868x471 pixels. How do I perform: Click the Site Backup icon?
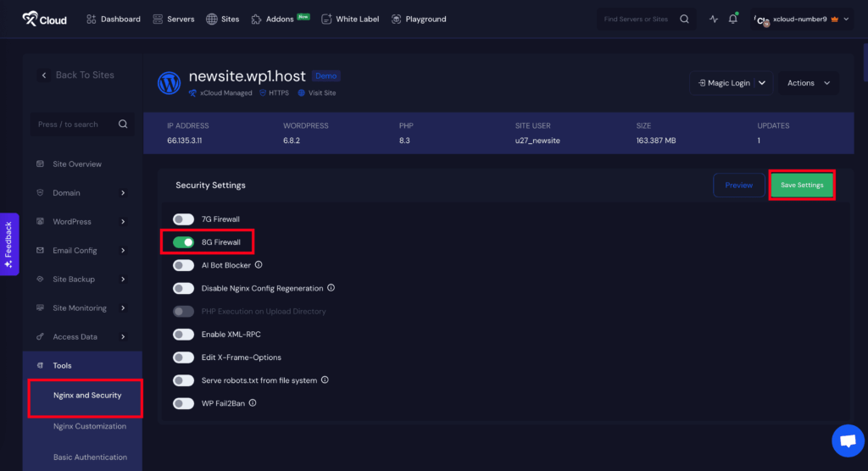[40, 279]
